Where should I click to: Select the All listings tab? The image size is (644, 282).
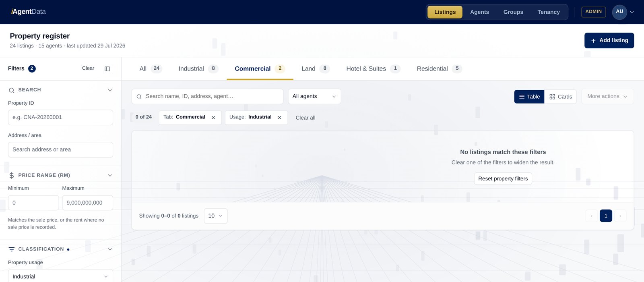coord(151,69)
